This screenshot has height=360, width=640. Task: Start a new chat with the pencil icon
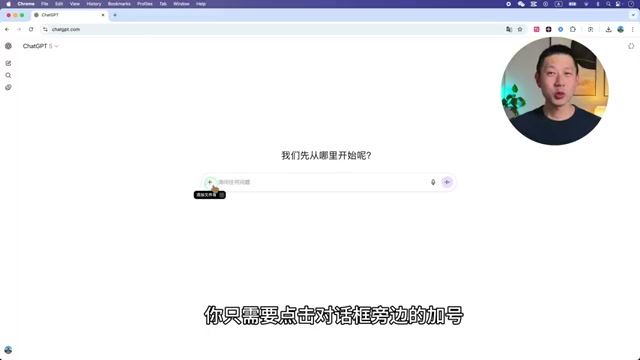point(8,63)
